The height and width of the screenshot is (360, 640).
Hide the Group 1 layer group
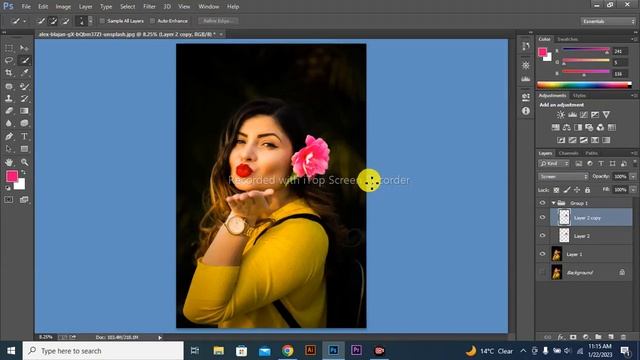542,203
